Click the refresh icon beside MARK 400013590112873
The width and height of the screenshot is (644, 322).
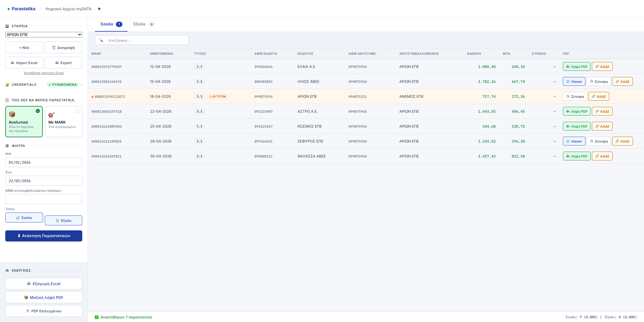click(92, 97)
